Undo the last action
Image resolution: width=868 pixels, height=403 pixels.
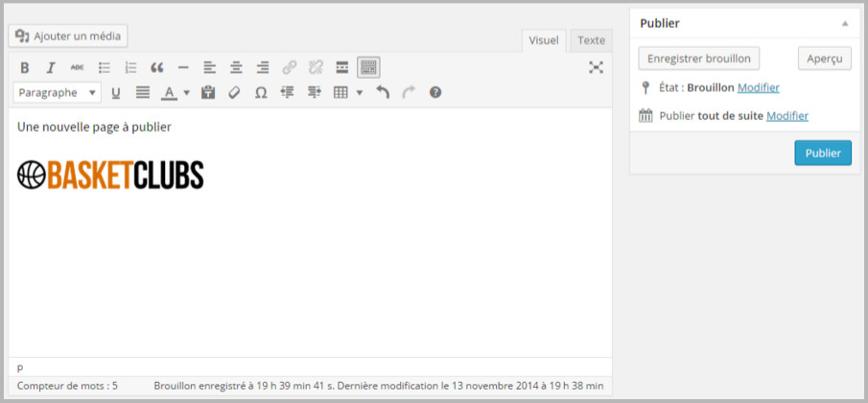pyautogui.click(x=383, y=92)
